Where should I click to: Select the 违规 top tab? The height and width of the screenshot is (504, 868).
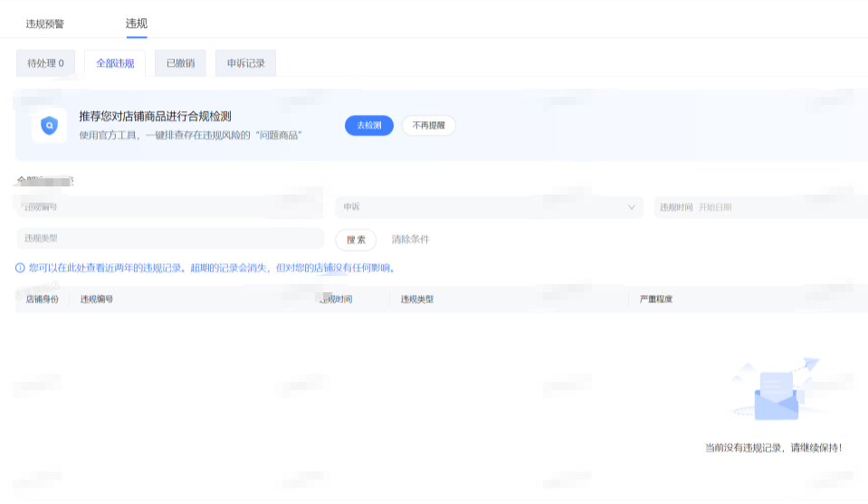137,24
